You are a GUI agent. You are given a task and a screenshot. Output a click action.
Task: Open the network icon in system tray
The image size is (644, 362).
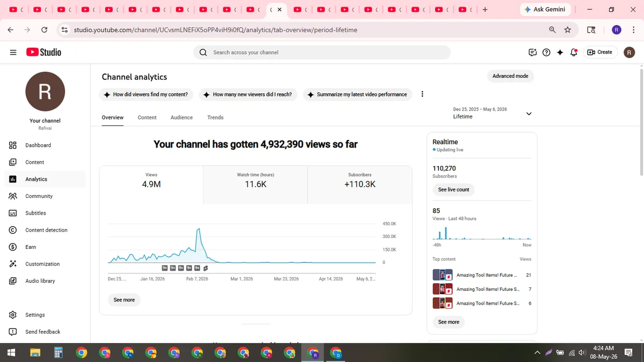(572, 352)
